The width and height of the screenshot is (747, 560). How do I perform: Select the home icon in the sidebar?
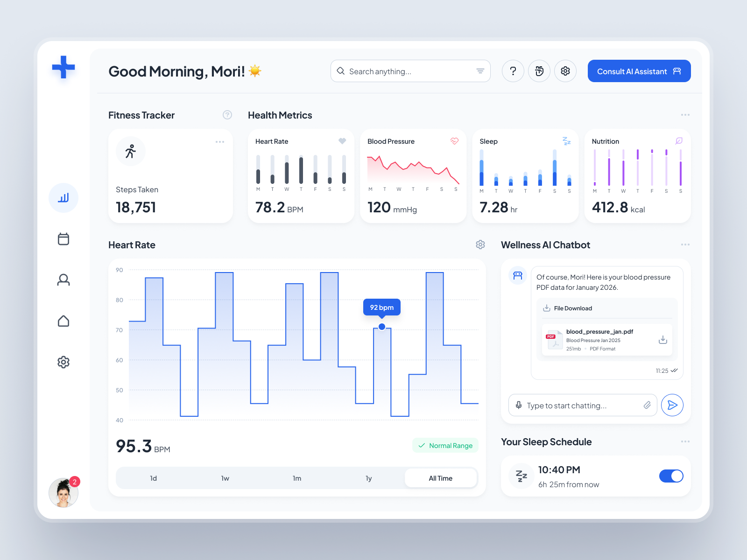point(63,321)
